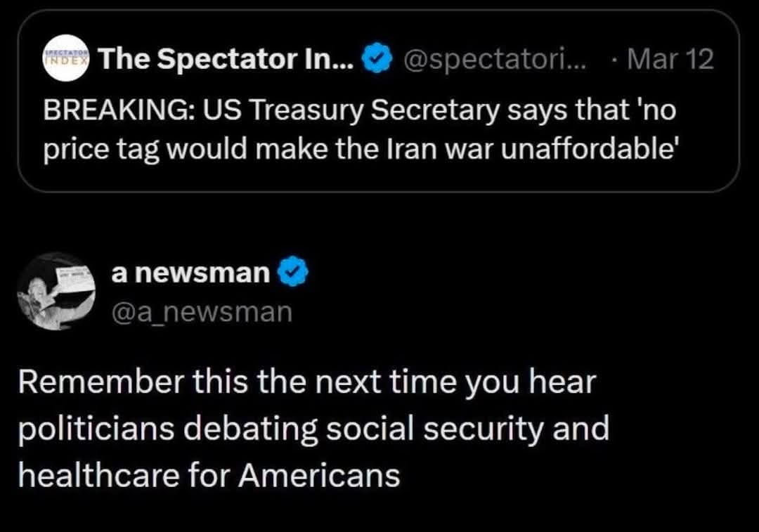Open the @a_newsman handle
The width and height of the screenshot is (759, 532).
click(202, 311)
